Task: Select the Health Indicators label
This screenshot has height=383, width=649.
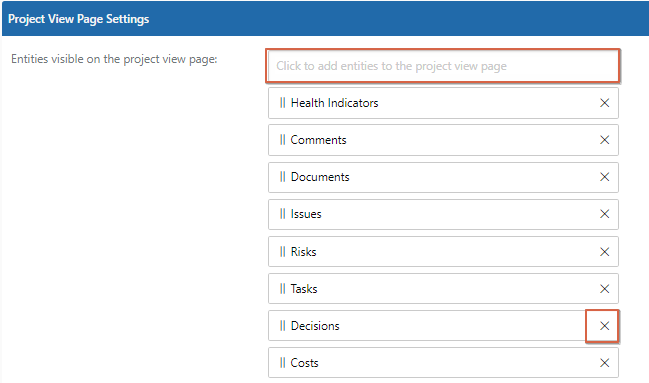Action: [x=334, y=103]
